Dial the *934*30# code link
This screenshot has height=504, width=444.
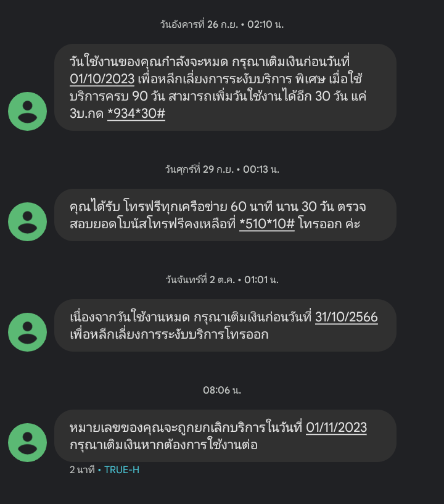pos(136,114)
